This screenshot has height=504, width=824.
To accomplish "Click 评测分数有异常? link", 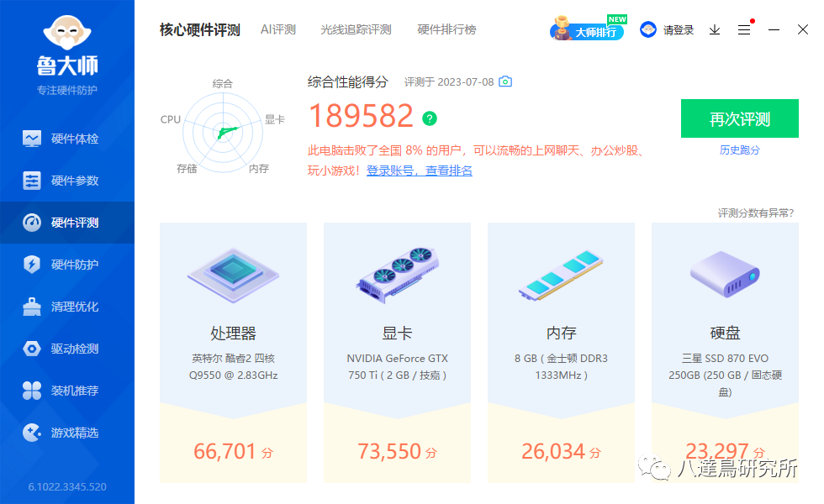I will point(756,213).
